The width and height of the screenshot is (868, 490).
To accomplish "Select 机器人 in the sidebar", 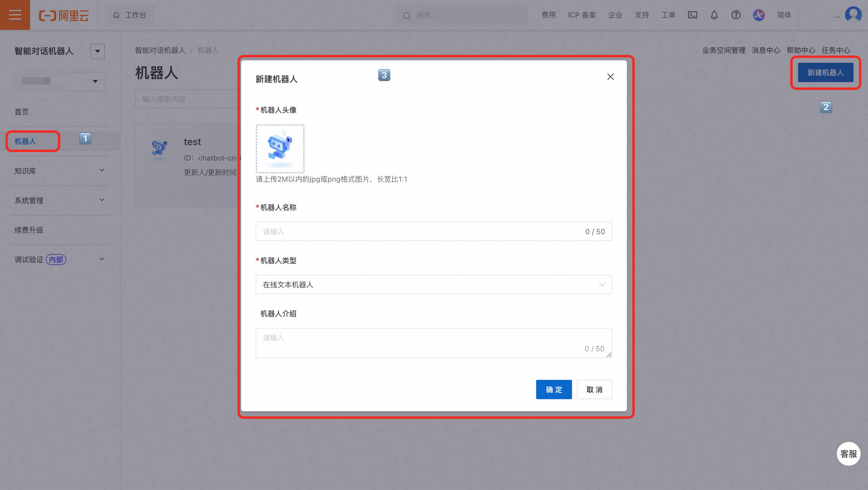I will tap(25, 141).
